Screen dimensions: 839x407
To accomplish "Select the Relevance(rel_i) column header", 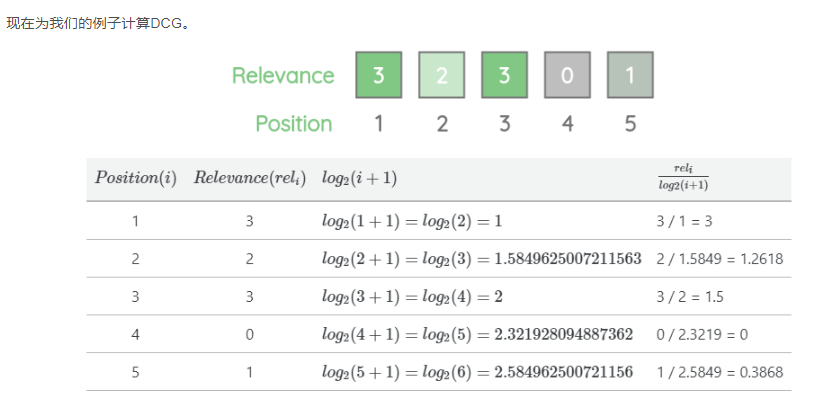I will [x=249, y=178].
